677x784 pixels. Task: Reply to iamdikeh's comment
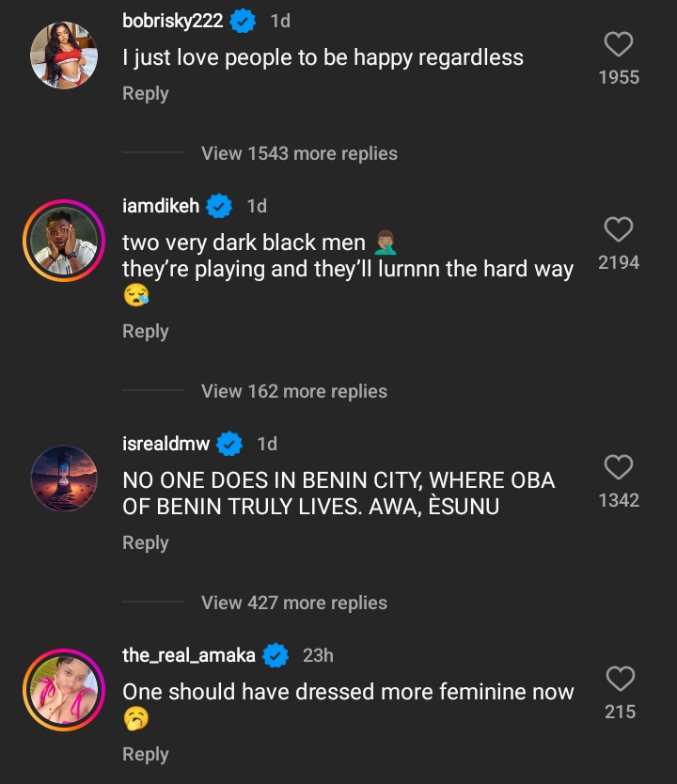pos(145,332)
